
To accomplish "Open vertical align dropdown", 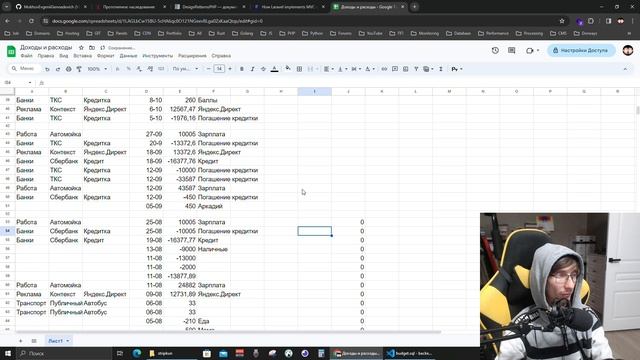I will (342, 69).
